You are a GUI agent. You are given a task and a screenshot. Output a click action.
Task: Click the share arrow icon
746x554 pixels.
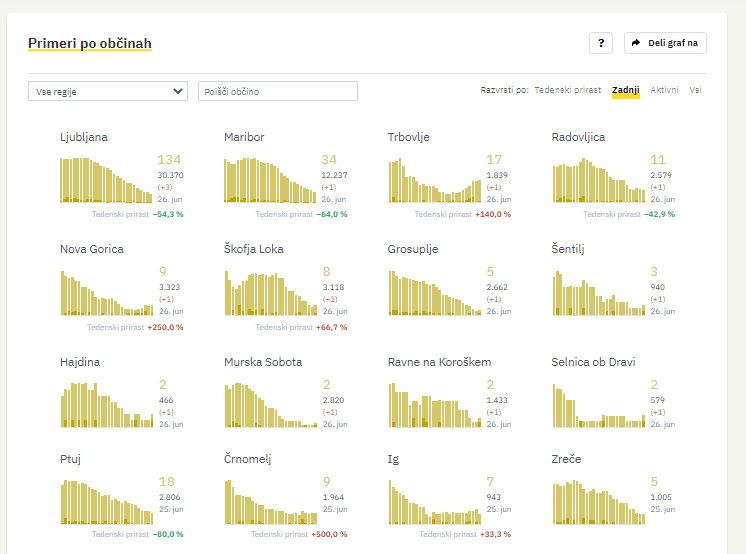pos(636,43)
